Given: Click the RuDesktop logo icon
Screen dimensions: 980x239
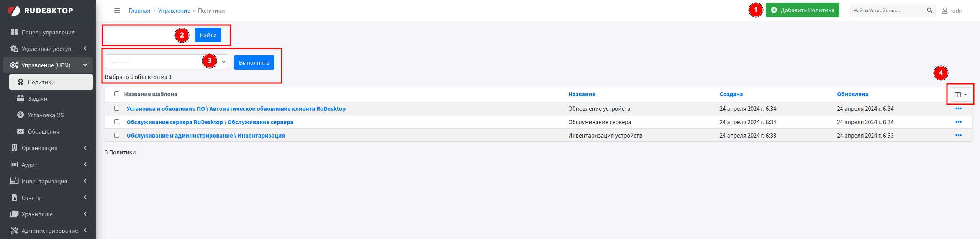Looking at the screenshot, I should pos(14,11).
